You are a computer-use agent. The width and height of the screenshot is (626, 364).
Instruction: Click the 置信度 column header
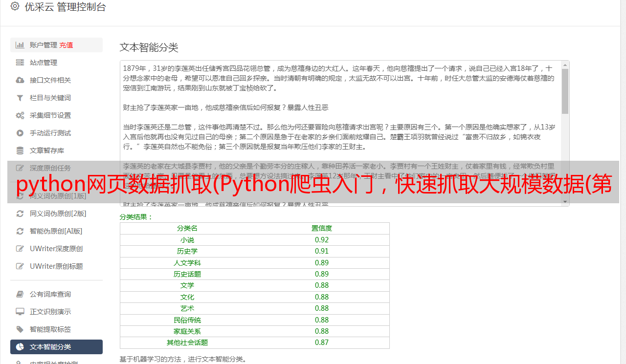point(322,228)
